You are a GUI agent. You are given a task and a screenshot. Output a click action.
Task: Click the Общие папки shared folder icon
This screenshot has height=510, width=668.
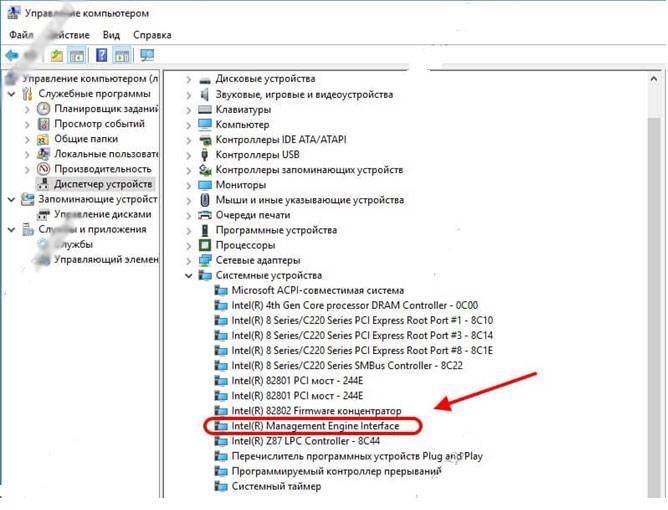(x=43, y=139)
